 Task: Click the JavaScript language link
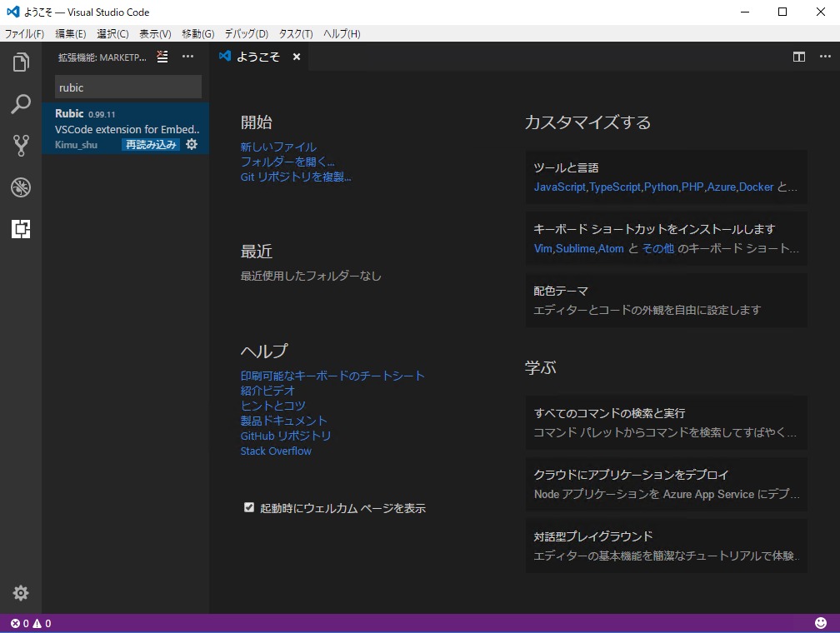click(560, 187)
